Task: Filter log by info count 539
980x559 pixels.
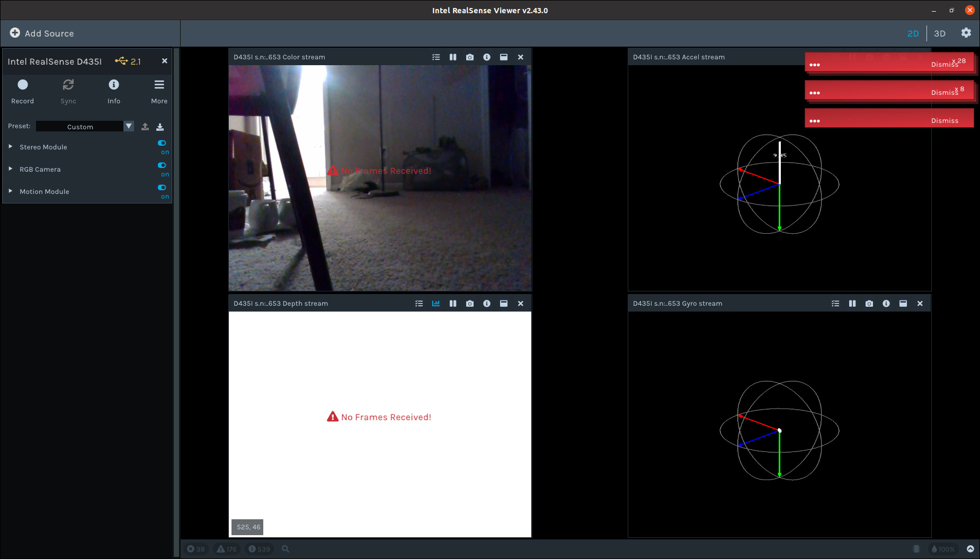Action: (259, 549)
